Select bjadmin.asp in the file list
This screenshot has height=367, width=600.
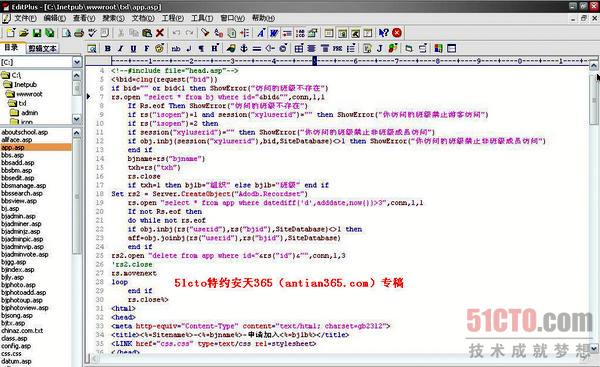point(18,216)
